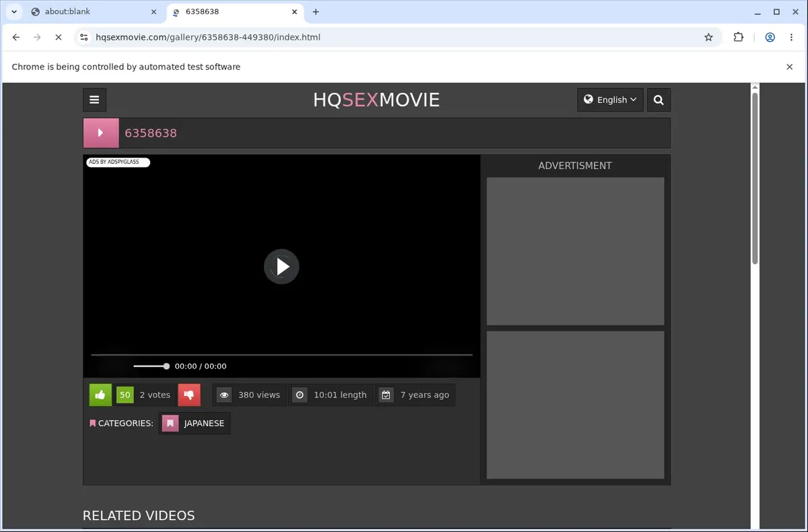Click the page vertical scrollbar thumb
Screen dimensions: 808x532
(x=755, y=178)
